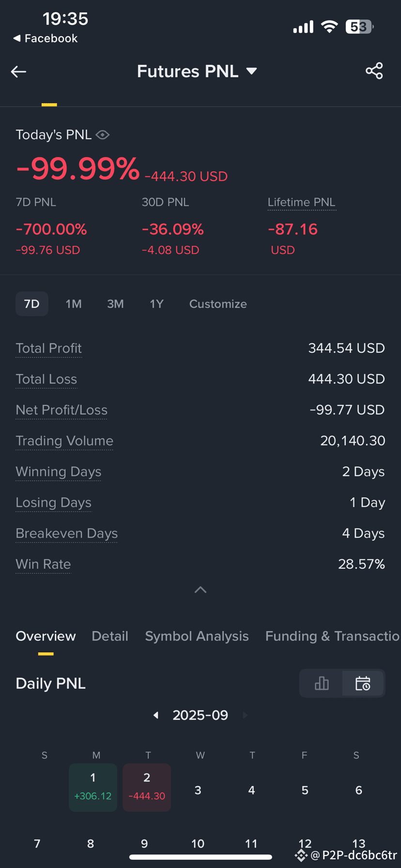Open the Symbol Analysis tab

(197, 636)
